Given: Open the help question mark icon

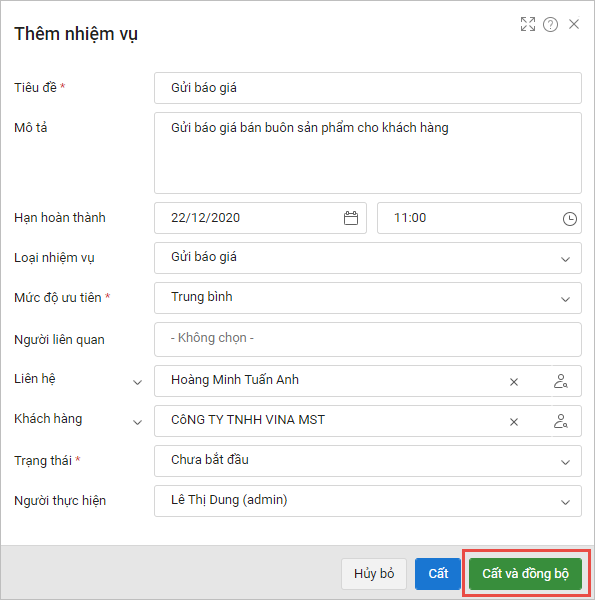Looking at the screenshot, I should pos(550,25).
